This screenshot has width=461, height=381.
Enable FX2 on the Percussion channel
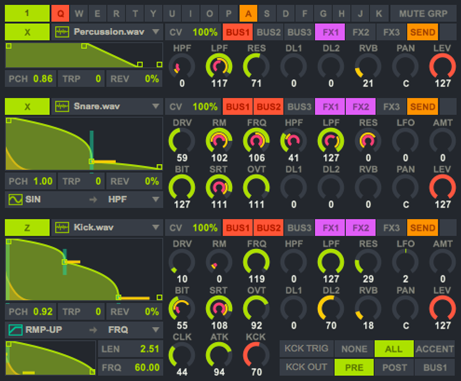361,32
